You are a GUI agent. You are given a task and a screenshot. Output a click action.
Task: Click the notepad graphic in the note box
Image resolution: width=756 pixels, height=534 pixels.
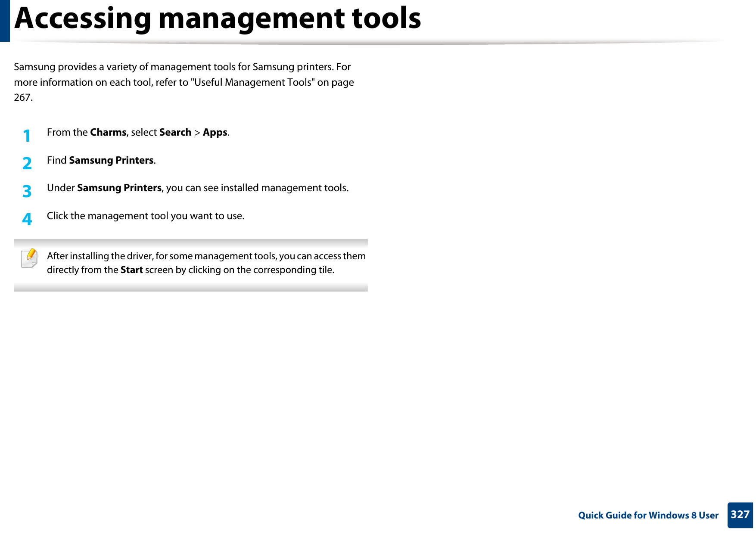click(x=29, y=259)
